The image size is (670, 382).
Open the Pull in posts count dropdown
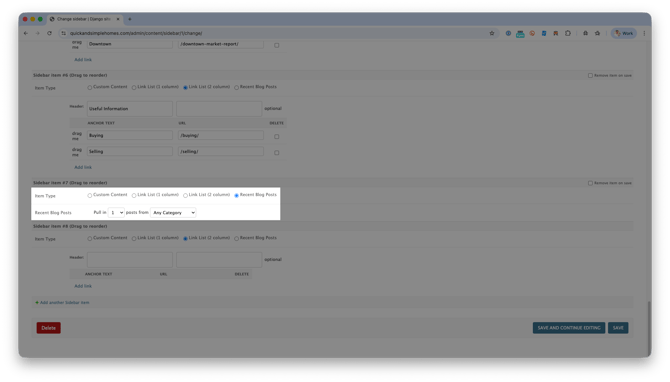pos(116,212)
